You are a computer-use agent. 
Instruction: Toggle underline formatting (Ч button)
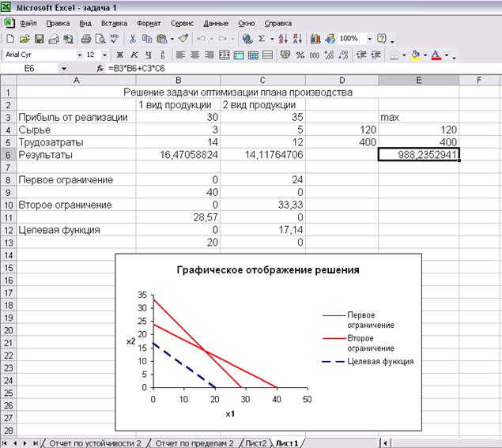(x=148, y=55)
